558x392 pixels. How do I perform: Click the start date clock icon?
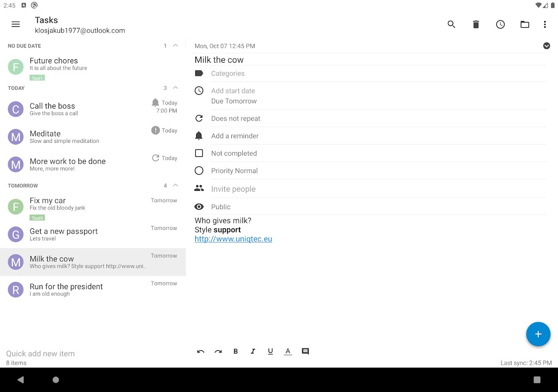click(x=199, y=91)
